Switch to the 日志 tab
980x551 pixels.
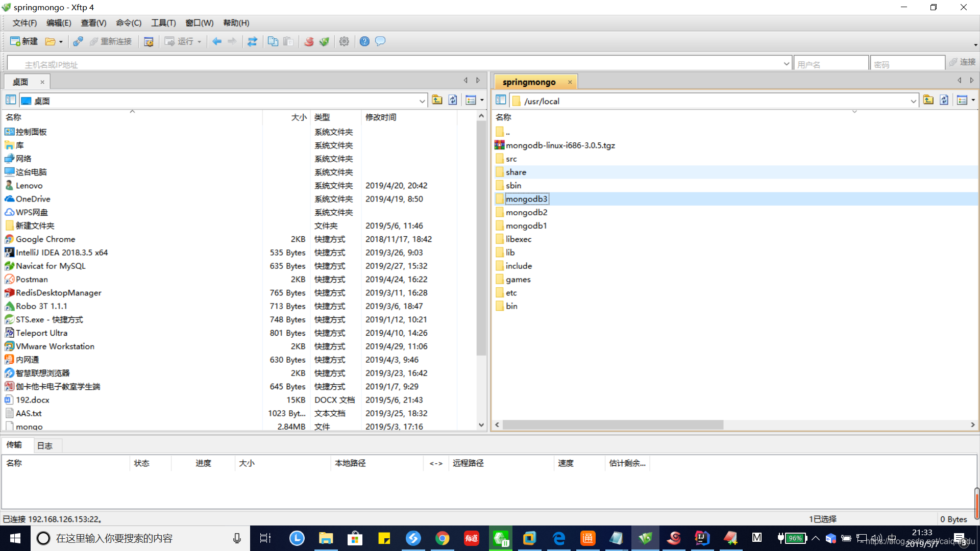point(45,445)
